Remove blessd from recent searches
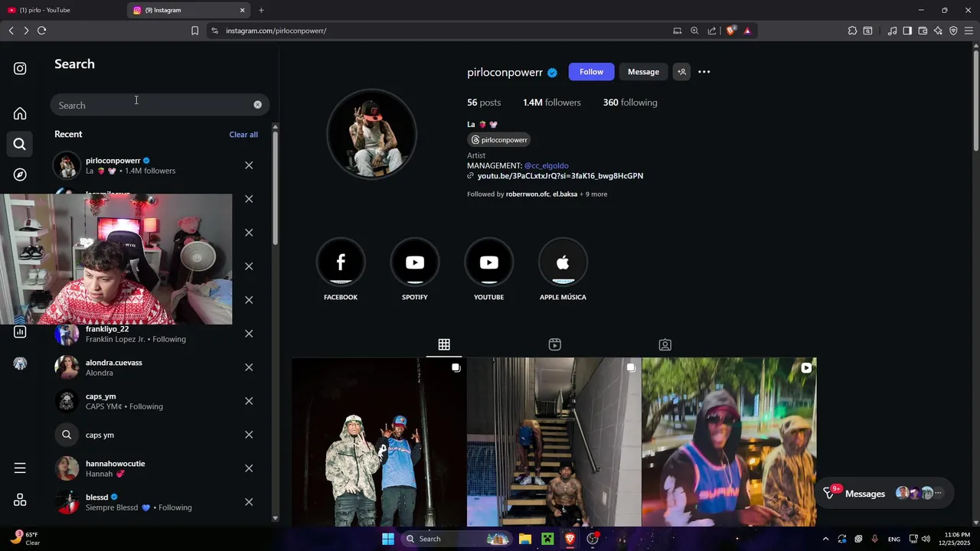Screen dimensions: 980x551 pos(249,502)
